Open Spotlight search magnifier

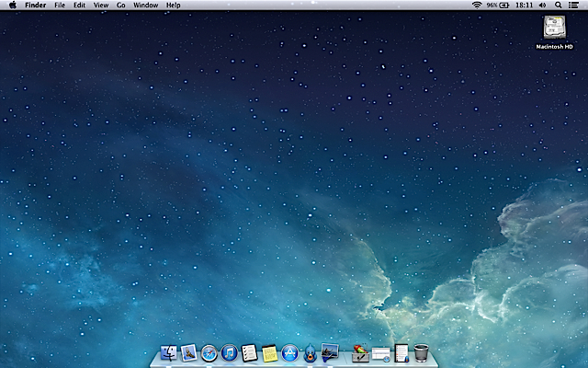[x=558, y=5]
